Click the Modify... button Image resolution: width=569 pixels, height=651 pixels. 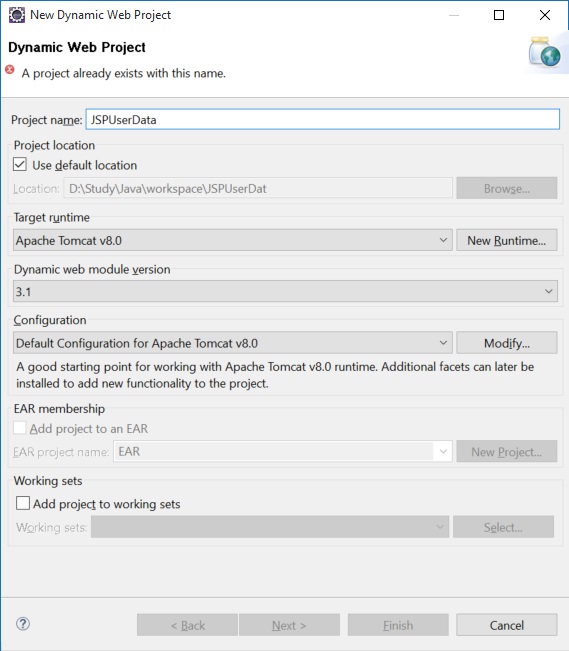pyautogui.click(x=507, y=343)
